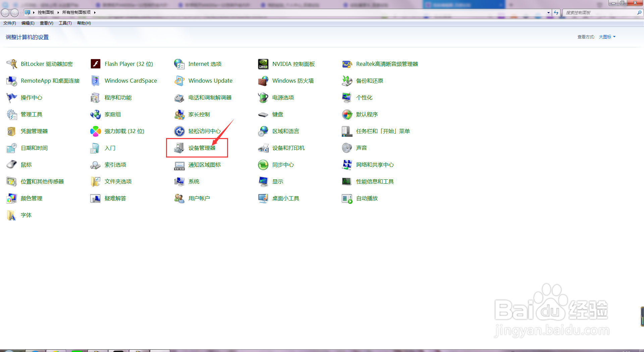
Task: Click the 声音 speaker icon
Action: [x=347, y=148]
